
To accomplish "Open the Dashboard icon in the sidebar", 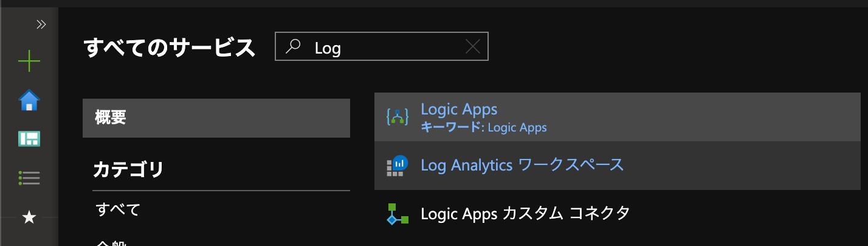I will pyautogui.click(x=29, y=139).
